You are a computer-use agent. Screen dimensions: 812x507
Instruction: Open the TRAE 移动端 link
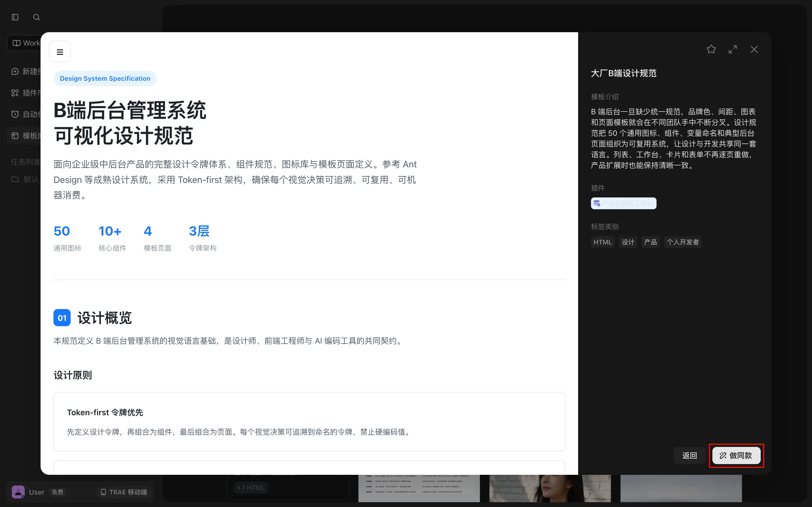(124, 492)
